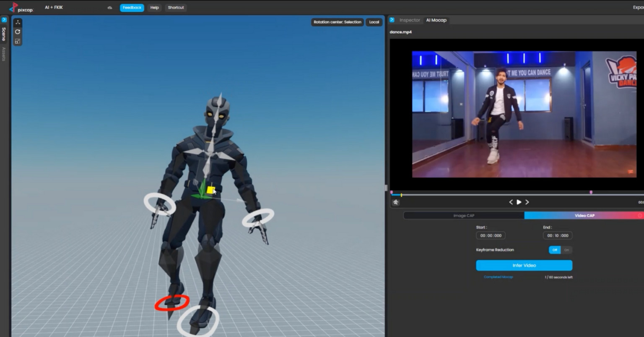This screenshot has height=337, width=644.
Task: Expand the left Scene sidebar arrow
Action: pos(4,20)
